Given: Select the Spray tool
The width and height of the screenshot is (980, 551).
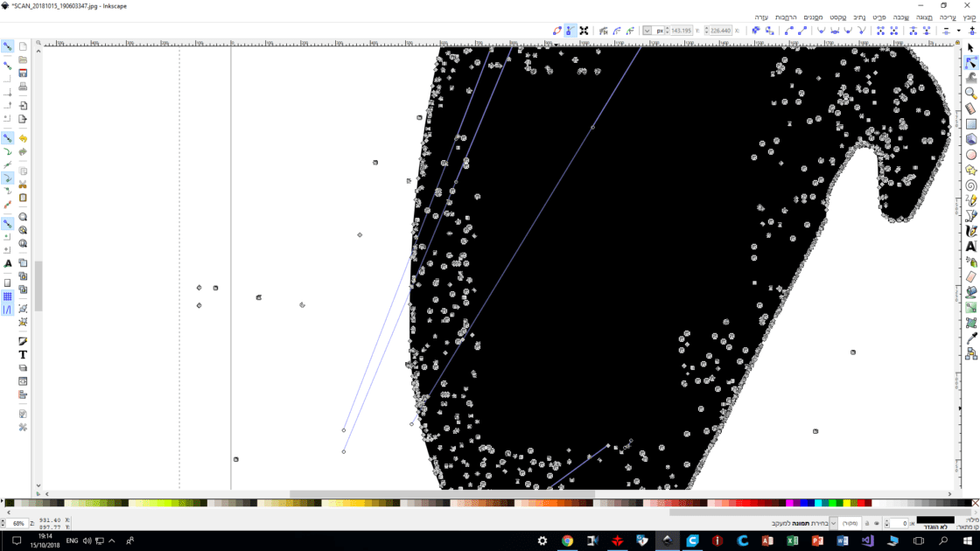Looking at the screenshot, I should coord(970,262).
